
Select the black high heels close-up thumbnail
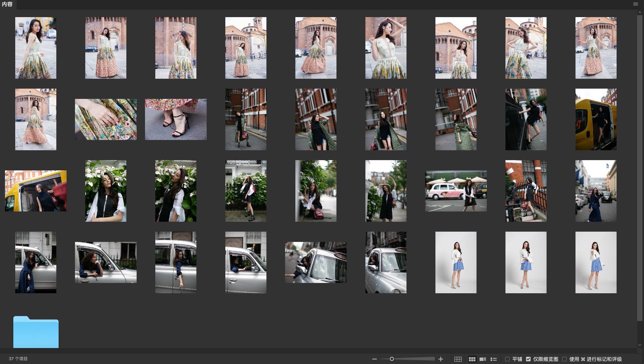click(176, 119)
